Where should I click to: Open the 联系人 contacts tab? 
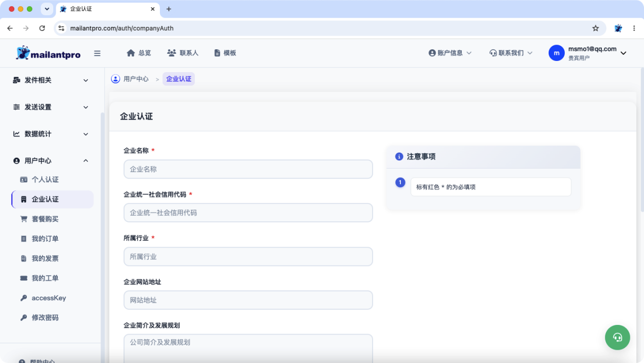pos(183,53)
